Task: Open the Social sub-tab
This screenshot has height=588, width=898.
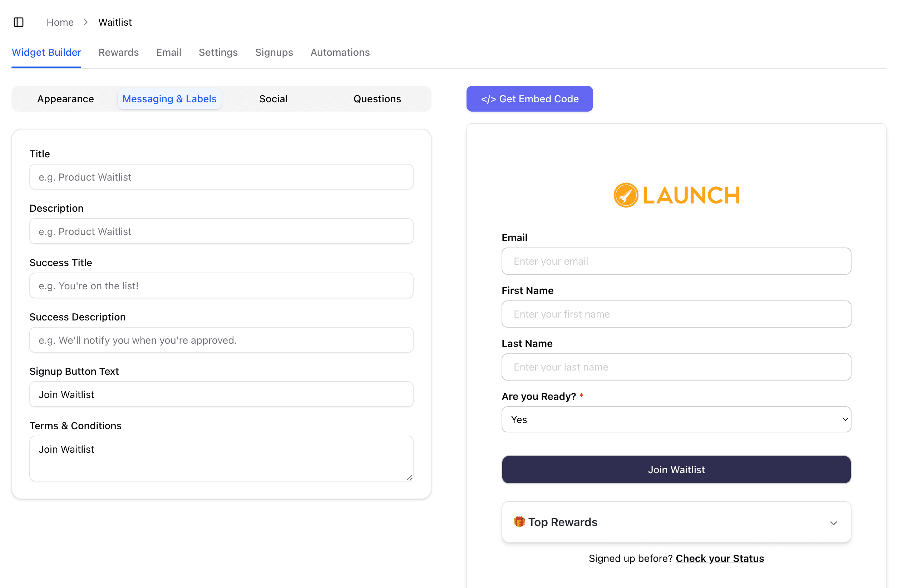Action: pyautogui.click(x=273, y=99)
